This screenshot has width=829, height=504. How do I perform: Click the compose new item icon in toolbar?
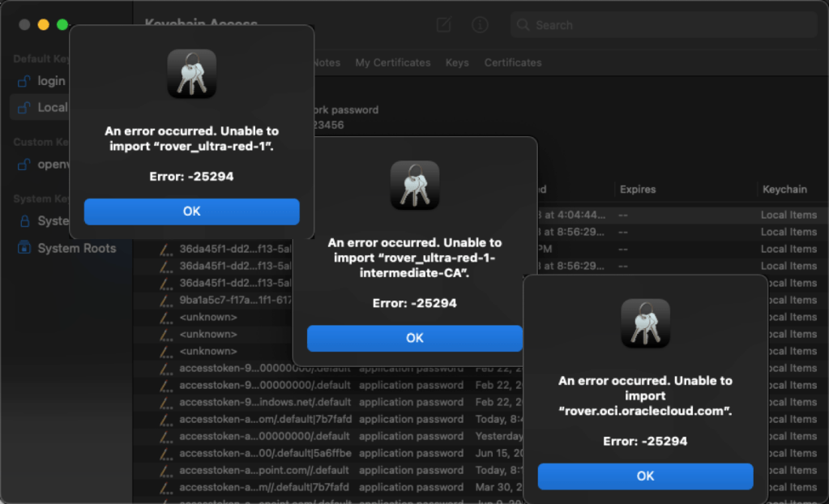(443, 25)
